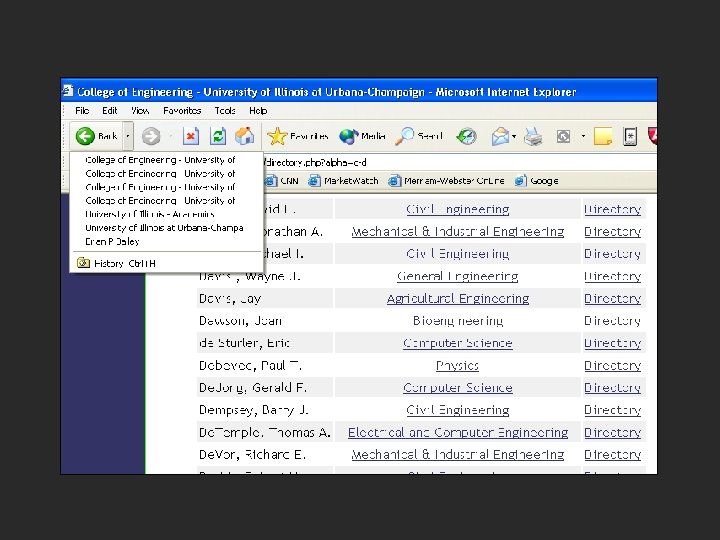Click the address bar URL field
Screen dimensions: 720x540
click(x=459, y=163)
